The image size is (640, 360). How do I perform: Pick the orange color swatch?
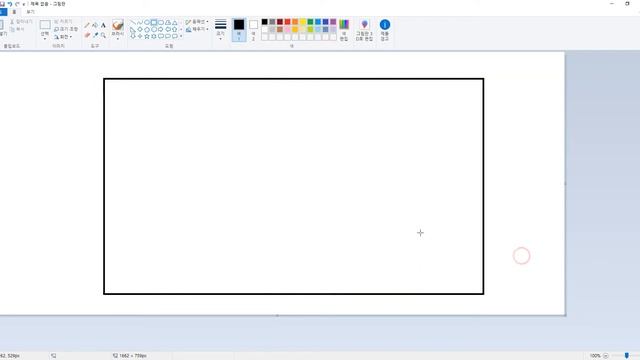coord(295,22)
